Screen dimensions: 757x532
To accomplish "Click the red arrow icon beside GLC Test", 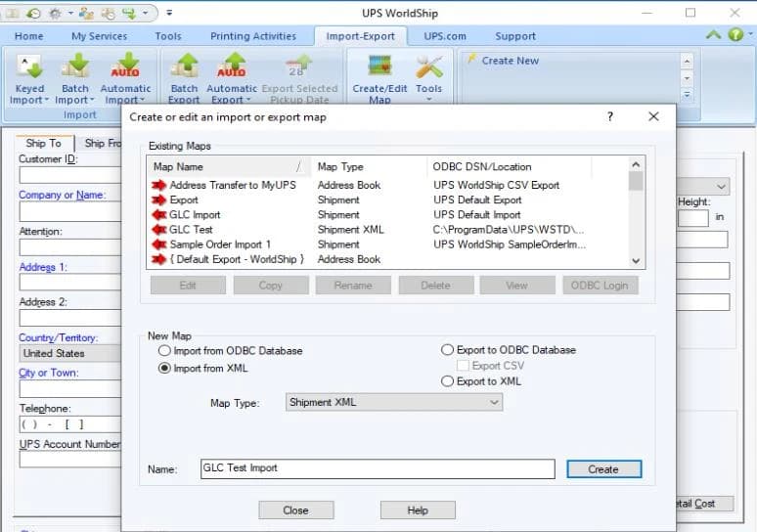I will (159, 230).
